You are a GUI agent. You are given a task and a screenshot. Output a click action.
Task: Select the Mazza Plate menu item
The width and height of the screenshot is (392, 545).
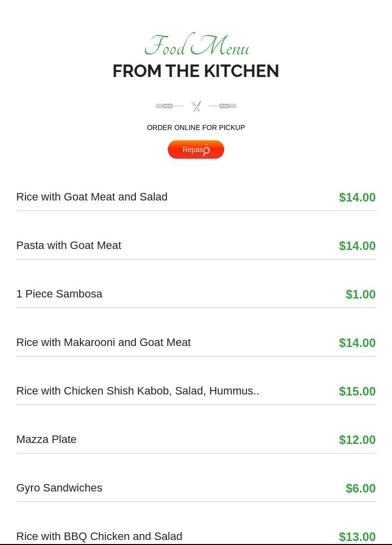46,439
